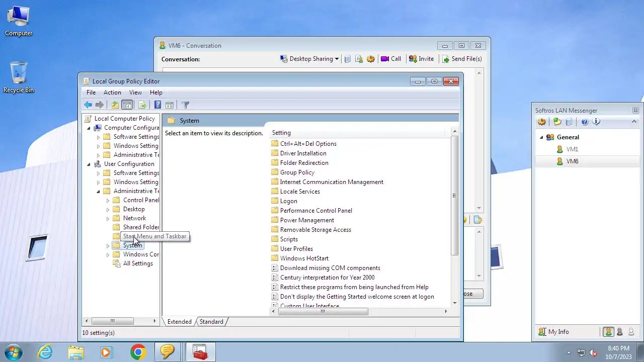Screen dimensions: 644x362
Task: Select the Recycle Bin desktop icon
Action: point(19,77)
